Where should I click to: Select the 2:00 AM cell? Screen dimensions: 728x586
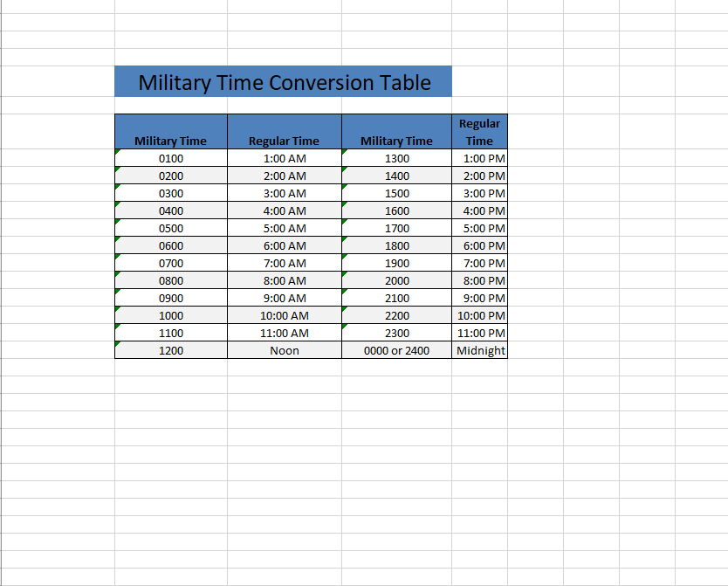point(285,176)
